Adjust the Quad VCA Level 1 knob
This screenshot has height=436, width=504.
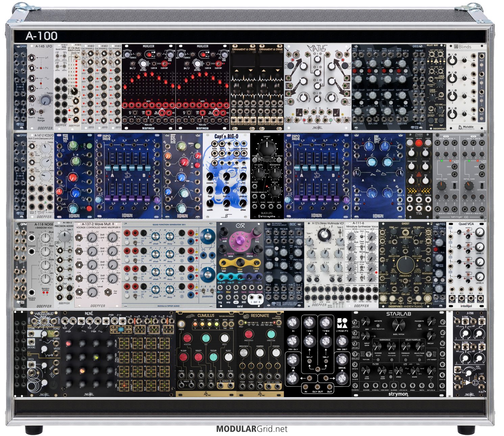(479, 232)
